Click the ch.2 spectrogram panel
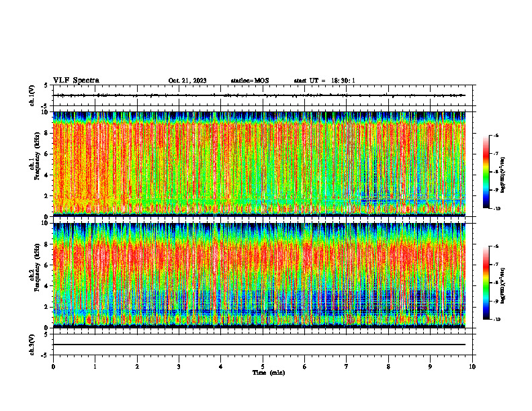 [259, 275]
